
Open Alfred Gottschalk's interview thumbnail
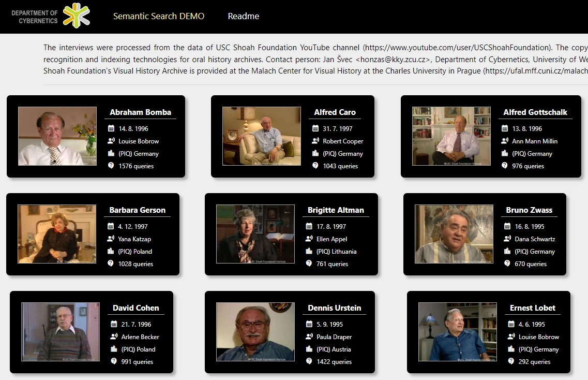click(451, 136)
